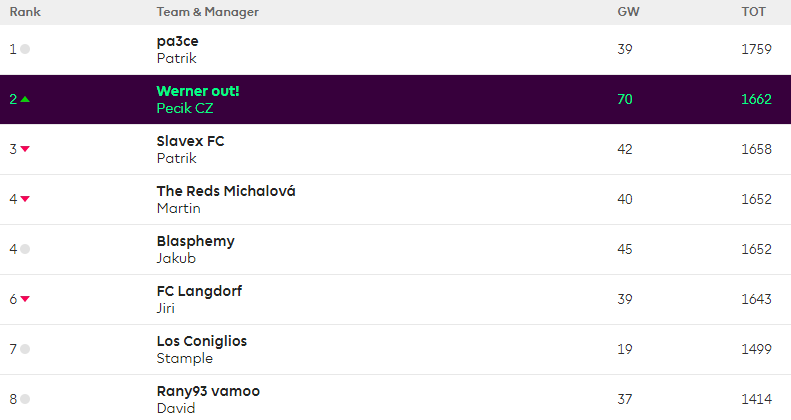This screenshot has height=420, width=791.
Task: Click the red down arrow on rank 6
Action: 25,299
